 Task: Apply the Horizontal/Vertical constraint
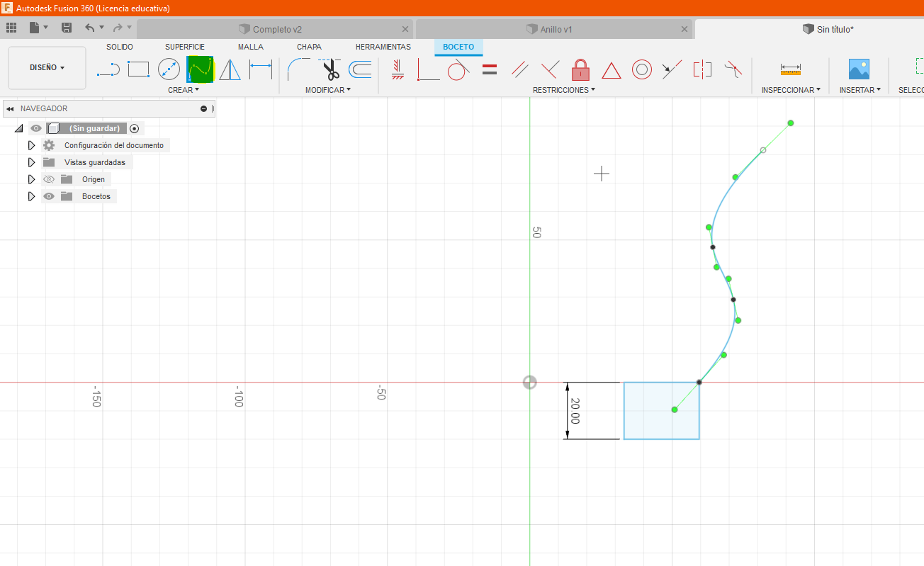pyautogui.click(x=397, y=69)
